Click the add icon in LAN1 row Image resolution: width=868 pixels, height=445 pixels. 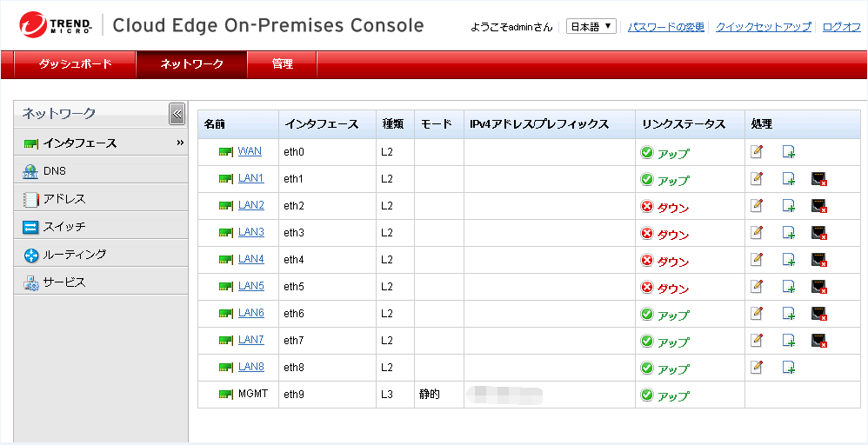pyautogui.click(x=788, y=179)
